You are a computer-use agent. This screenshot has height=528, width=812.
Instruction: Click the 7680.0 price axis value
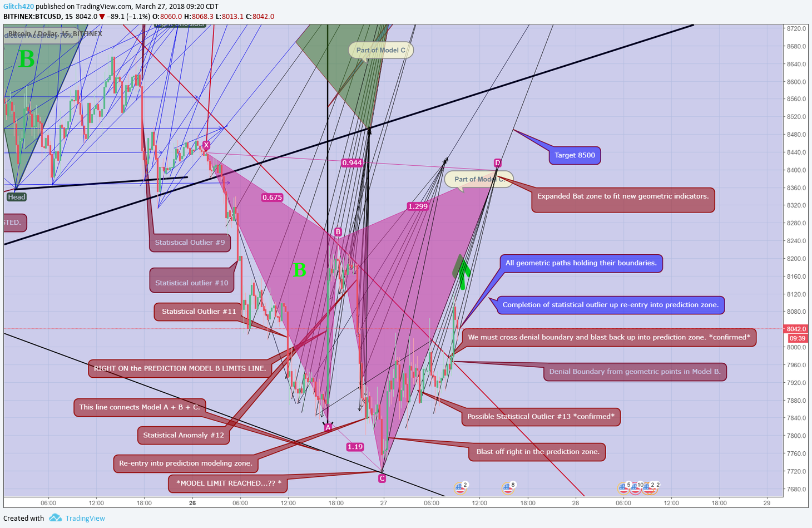pos(796,489)
